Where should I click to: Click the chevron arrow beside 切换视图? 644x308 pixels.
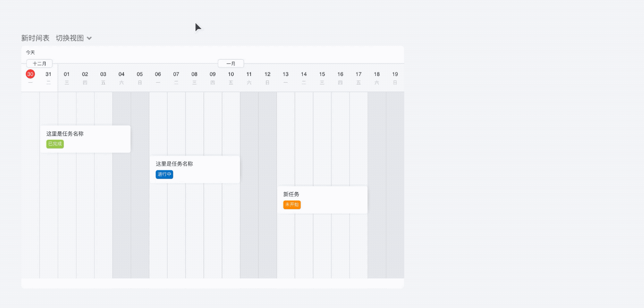89,38
